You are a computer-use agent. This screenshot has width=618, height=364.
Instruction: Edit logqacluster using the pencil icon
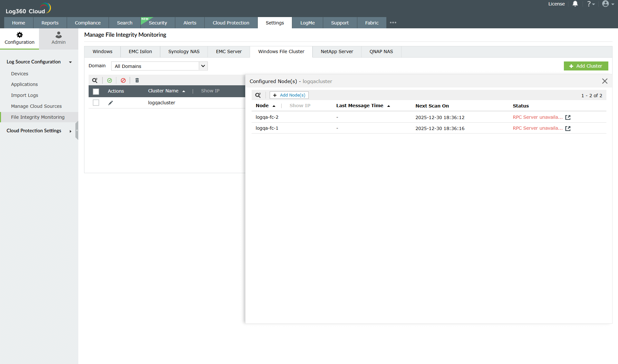point(111,103)
